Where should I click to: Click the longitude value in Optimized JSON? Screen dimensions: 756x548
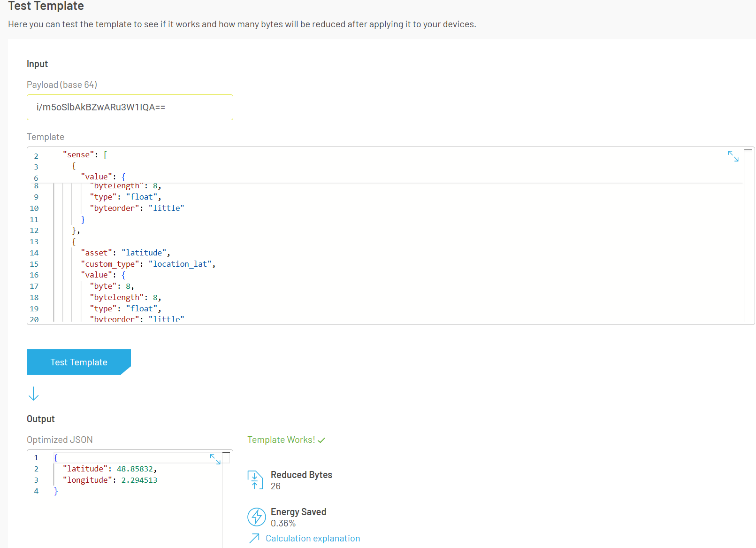139,479
